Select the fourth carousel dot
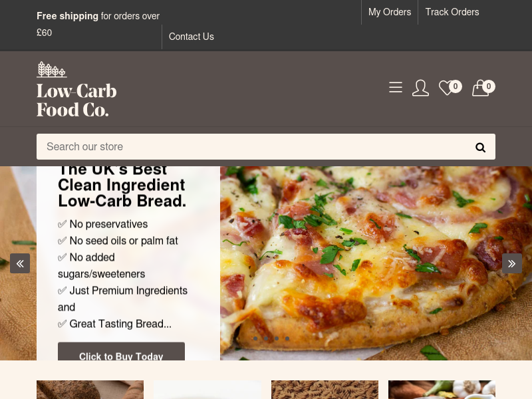The width and height of the screenshot is (532, 399). coord(287,338)
